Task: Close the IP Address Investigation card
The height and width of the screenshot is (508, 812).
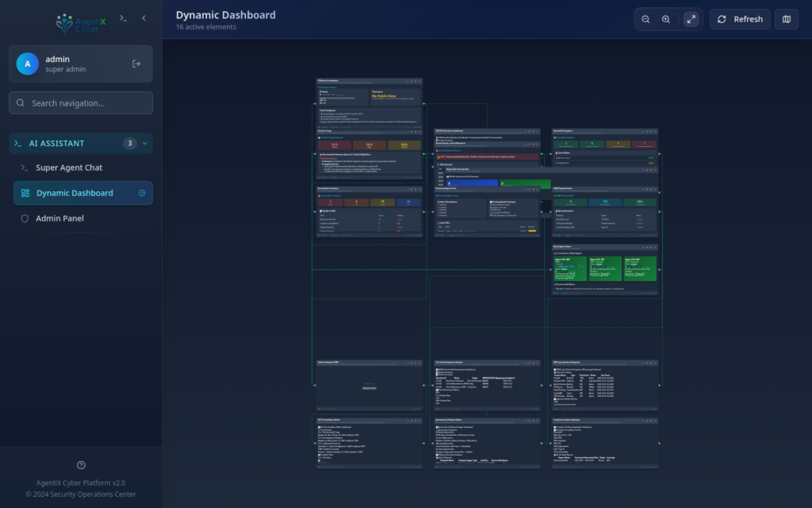Action: coord(419,81)
